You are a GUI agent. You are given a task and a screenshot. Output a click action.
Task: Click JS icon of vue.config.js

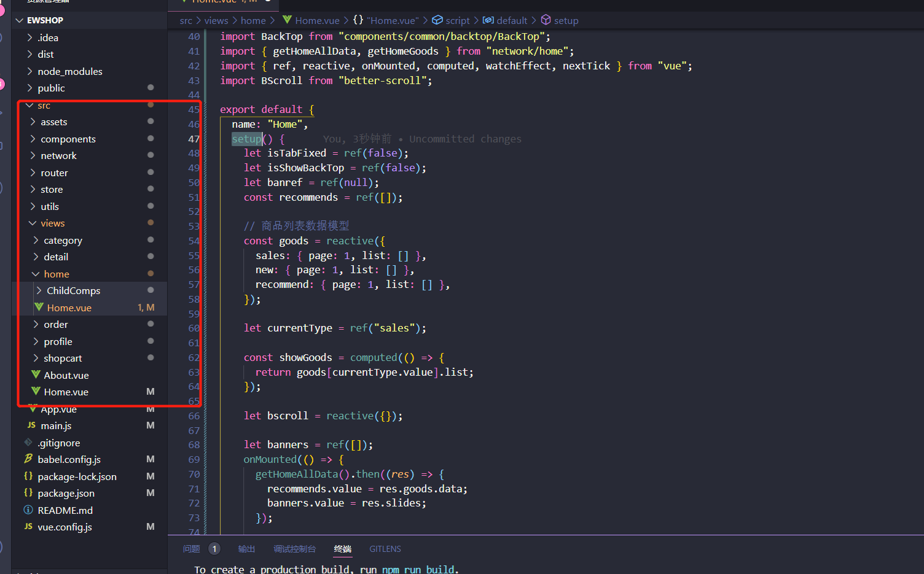point(28,526)
